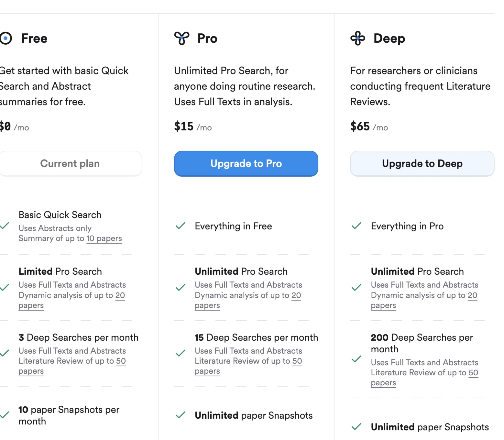Click the Current plan button
The image size is (504, 440).
pos(70,163)
